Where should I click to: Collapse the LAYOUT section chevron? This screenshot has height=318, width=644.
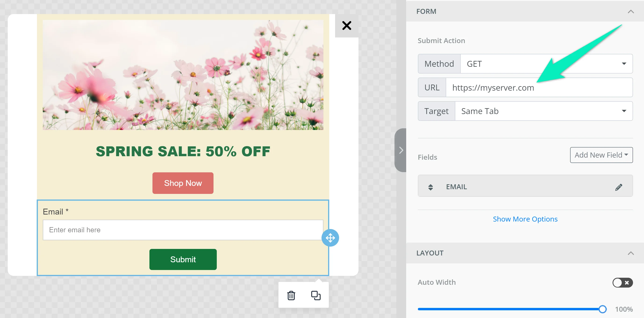[630, 253]
